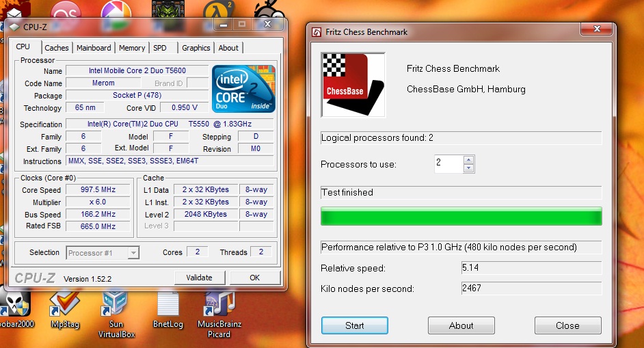Click the ChessBase logo image
The height and width of the screenshot is (348, 644).
tap(353, 85)
